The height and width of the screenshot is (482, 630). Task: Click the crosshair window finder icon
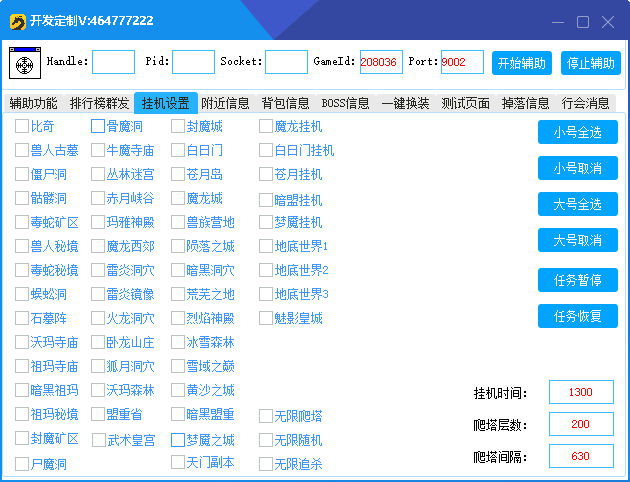pos(24,63)
